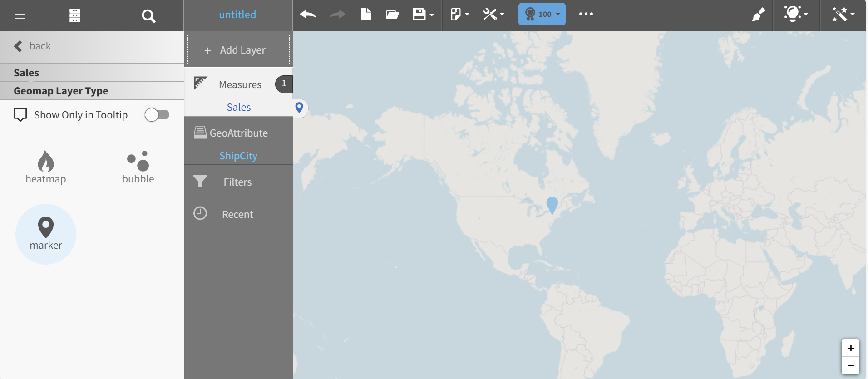
Task: Expand the save options dropdown
Action: [x=423, y=15]
